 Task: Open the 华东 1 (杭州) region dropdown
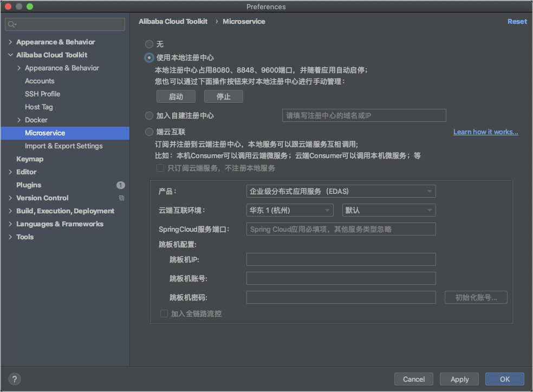coord(290,210)
